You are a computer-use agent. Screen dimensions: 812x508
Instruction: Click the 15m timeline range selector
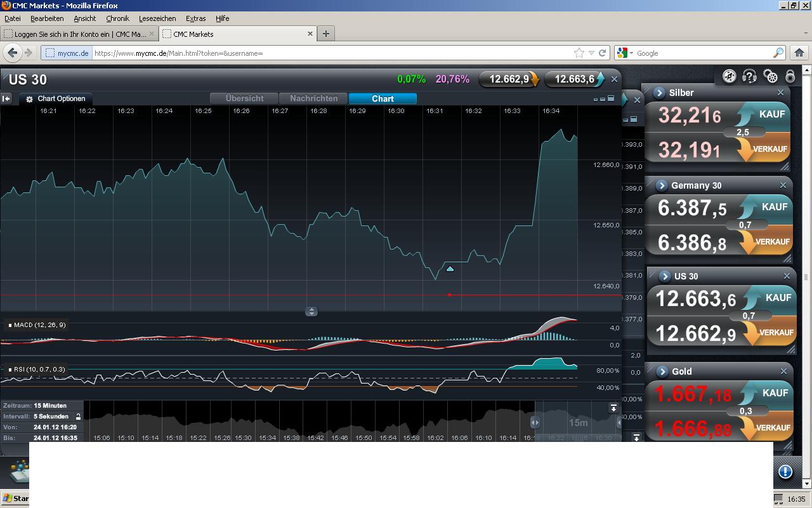click(x=578, y=423)
